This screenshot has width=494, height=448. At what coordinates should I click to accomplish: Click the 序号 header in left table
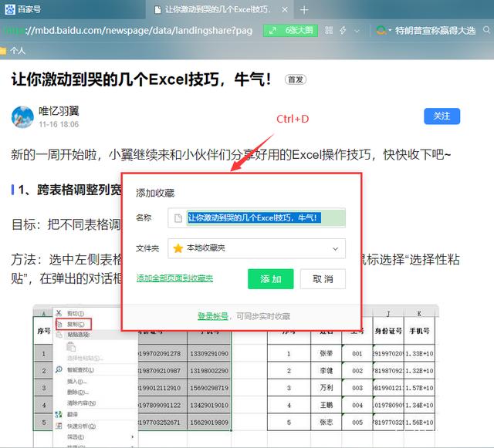coord(43,331)
